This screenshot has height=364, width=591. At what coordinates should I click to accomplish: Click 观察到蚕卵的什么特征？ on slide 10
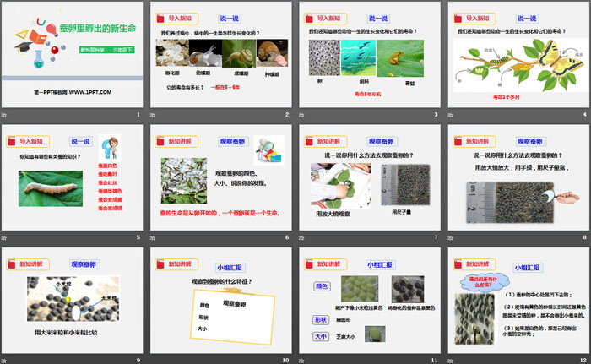221,281
